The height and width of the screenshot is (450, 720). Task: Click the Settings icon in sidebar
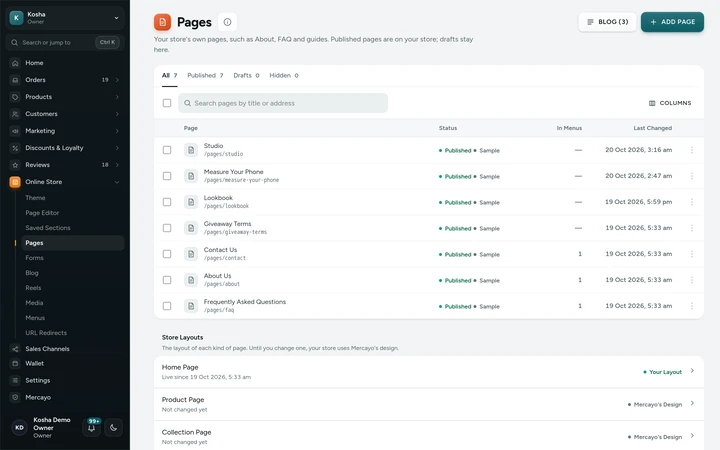(x=15, y=380)
